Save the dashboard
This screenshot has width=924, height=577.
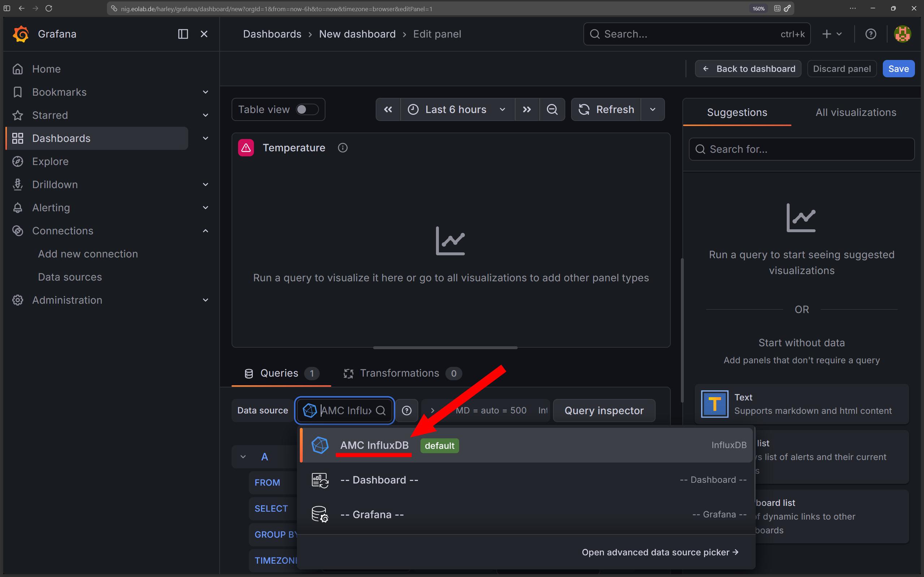[x=898, y=69]
